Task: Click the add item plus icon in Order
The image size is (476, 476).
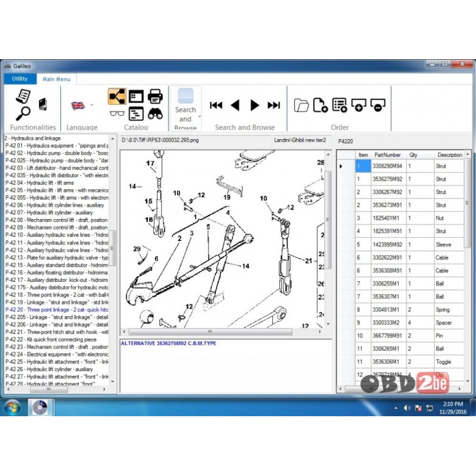Action: click(358, 105)
